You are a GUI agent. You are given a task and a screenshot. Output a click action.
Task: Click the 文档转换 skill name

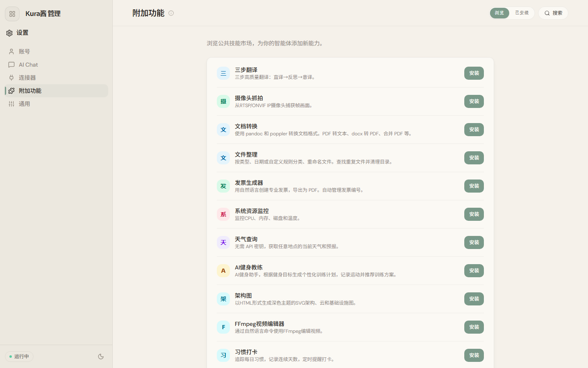(246, 126)
